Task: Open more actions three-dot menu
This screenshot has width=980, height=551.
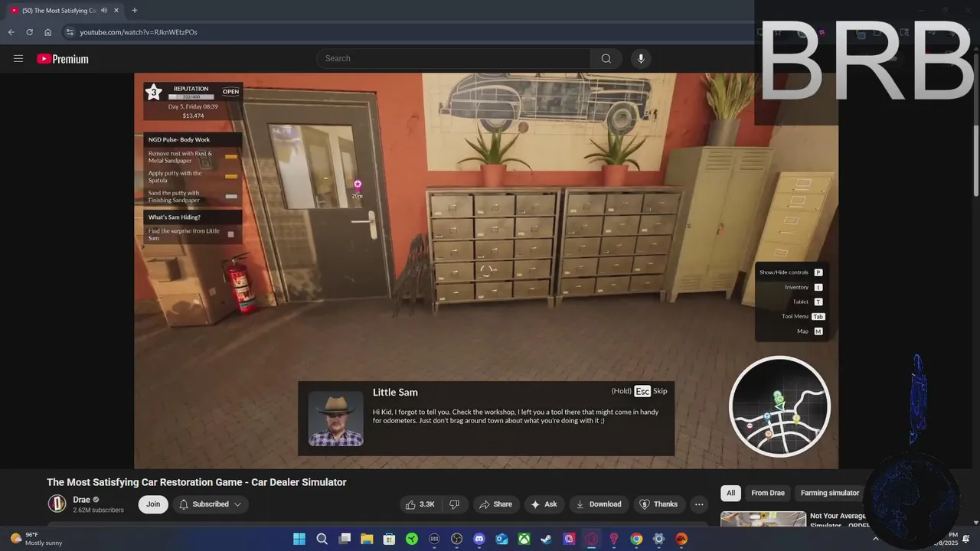Action: click(699, 504)
